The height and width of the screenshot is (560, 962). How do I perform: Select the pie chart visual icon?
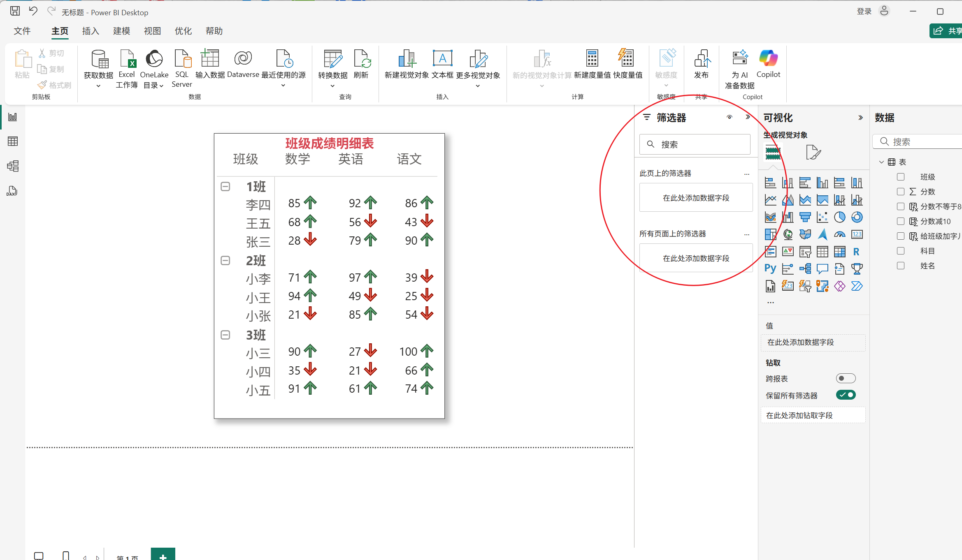[x=839, y=217]
